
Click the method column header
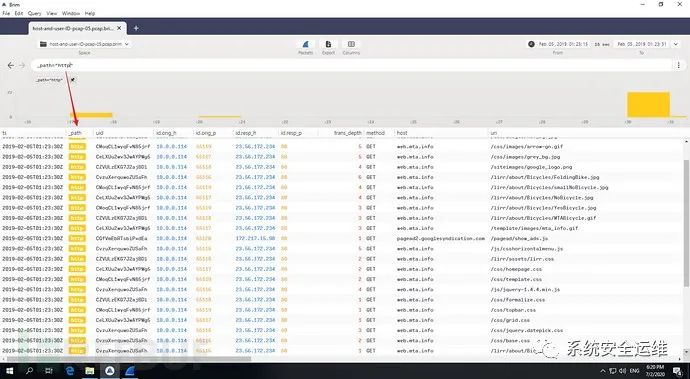pos(375,132)
